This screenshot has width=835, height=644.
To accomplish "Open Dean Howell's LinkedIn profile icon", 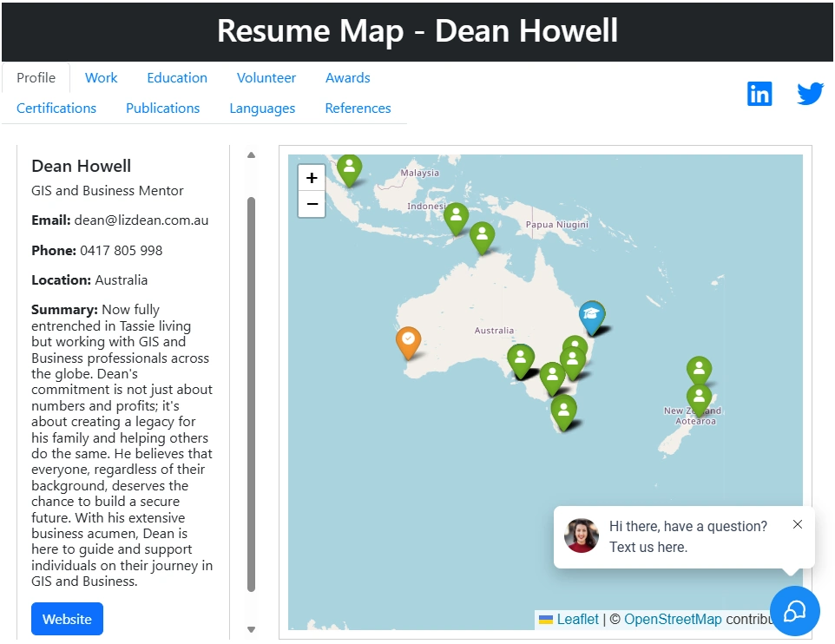I will click(759, 93).
